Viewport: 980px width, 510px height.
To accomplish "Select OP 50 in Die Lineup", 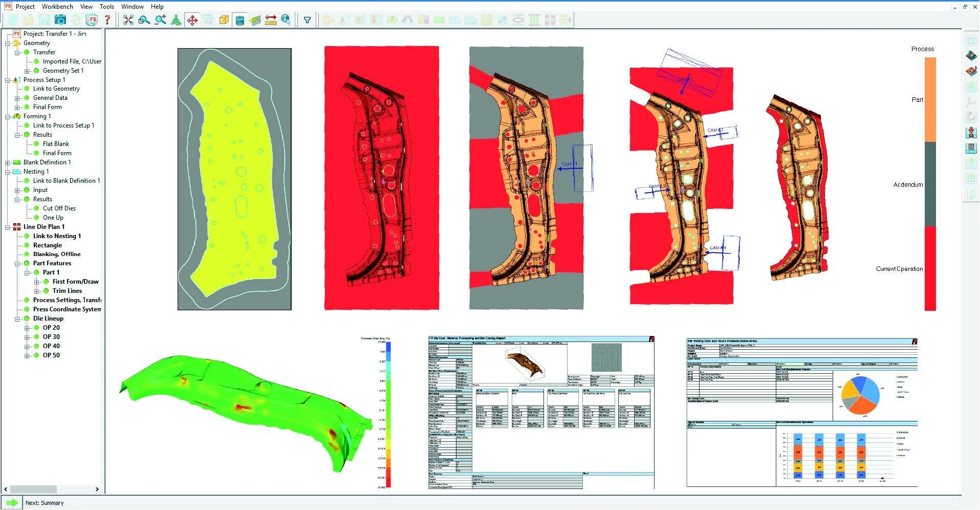I will [51, 355].
